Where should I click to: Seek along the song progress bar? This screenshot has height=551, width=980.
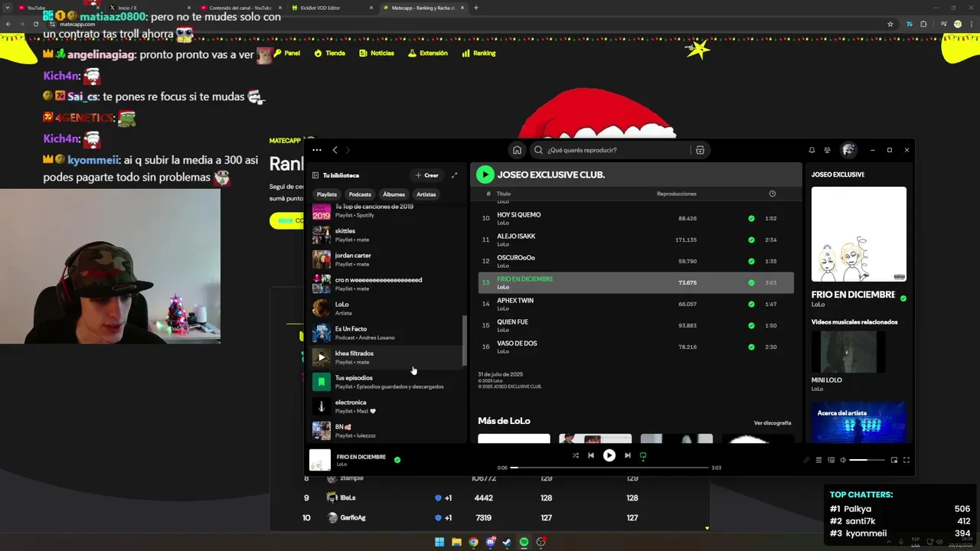point(609,468)
